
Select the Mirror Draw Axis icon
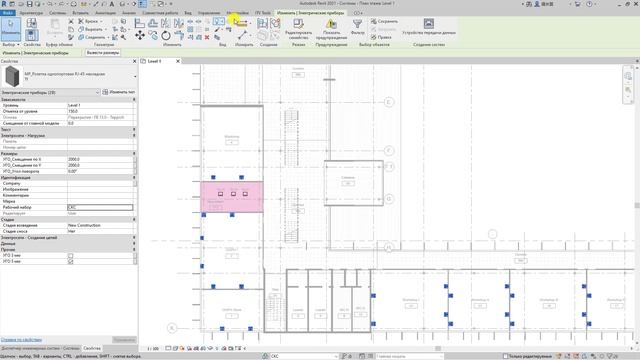(178, 23)
